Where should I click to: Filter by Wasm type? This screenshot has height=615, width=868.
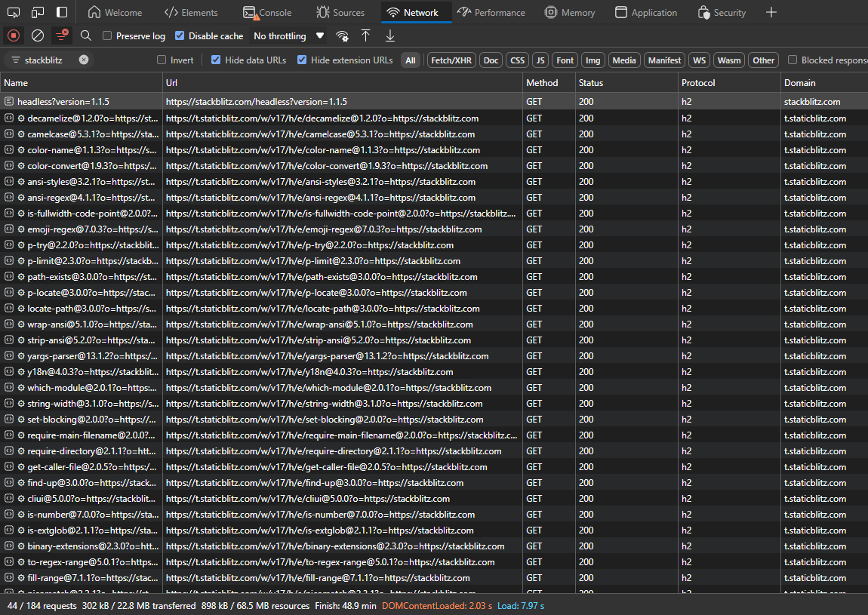click(x=729, y=60)
